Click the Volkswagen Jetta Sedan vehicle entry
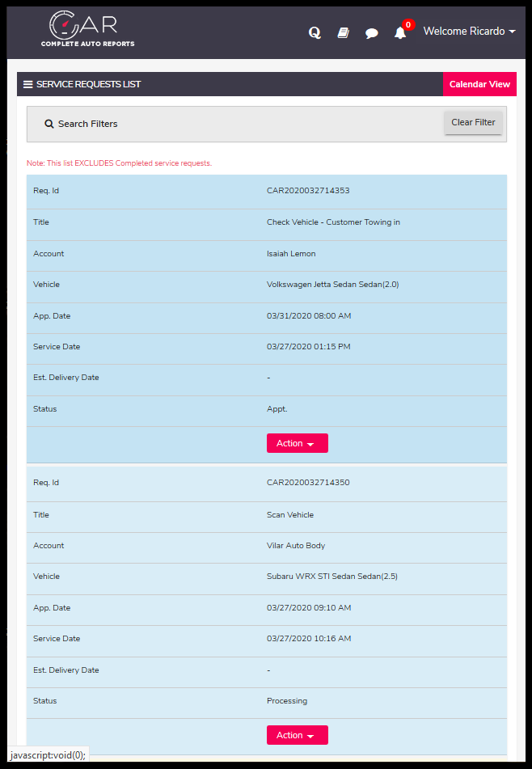 pyautogui.click(x=333, y=285)
